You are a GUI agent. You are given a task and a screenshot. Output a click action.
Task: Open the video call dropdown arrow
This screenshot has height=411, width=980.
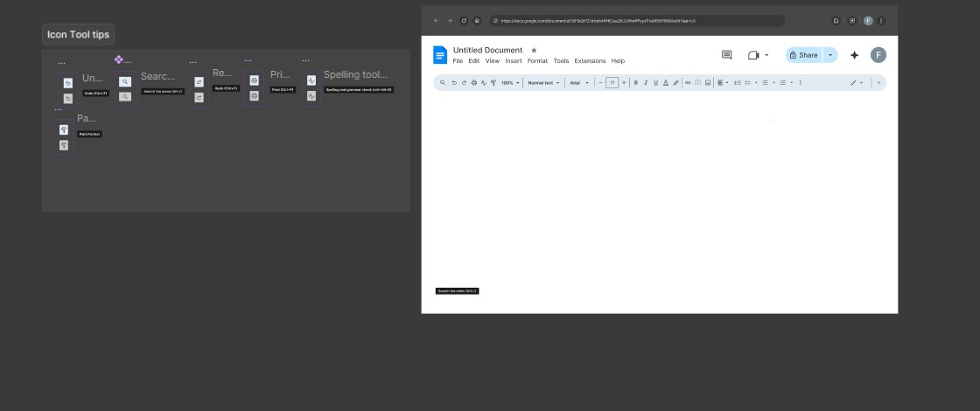(x=766, y=55)
